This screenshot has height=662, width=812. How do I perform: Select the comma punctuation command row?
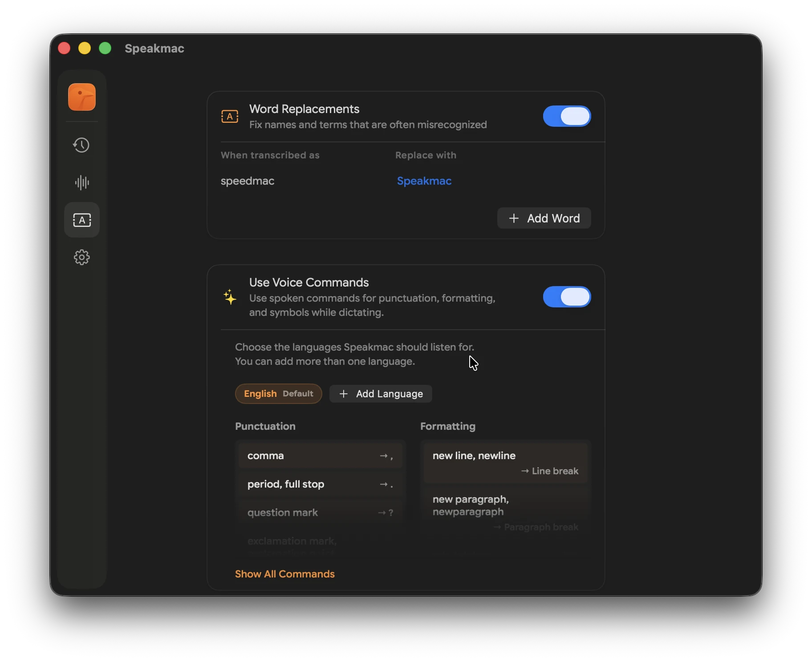321,456
